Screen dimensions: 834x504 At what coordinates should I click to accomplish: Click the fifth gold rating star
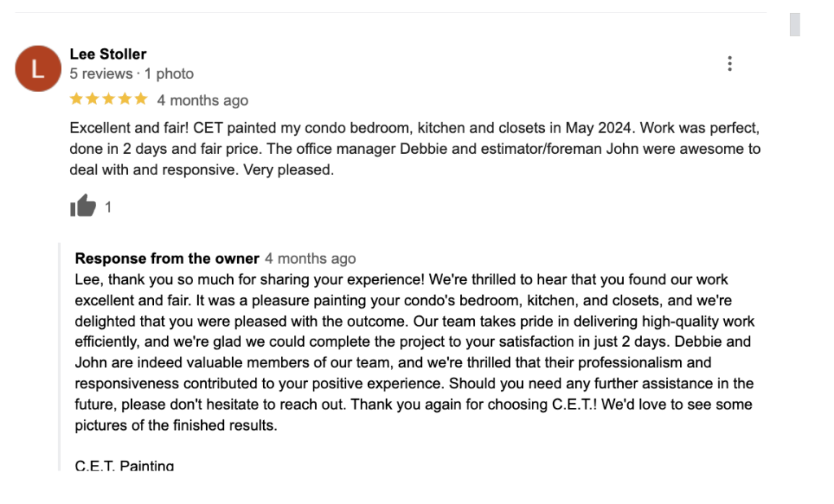click(141, 99)
